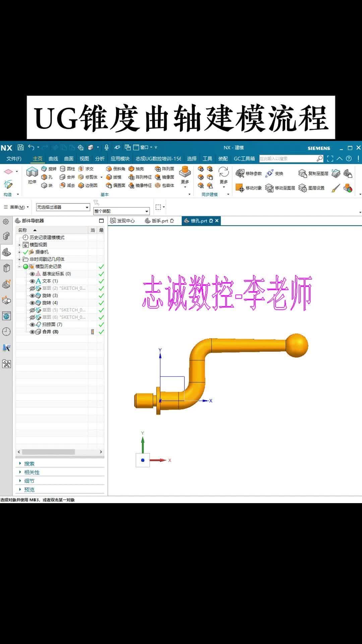The height and width of the screenshot is (644, 362).
Task: Show the 草图 (2) sketch eye
Action: point(33,288)
